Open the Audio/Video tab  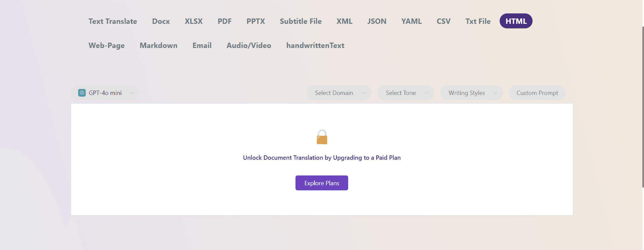point(249,45)
